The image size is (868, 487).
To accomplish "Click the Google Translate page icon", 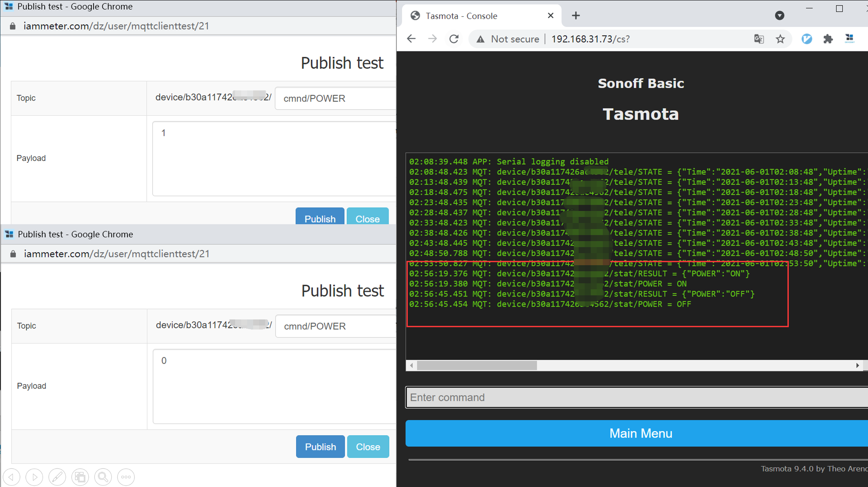I will pyautogui.click(x=759, y=39).
